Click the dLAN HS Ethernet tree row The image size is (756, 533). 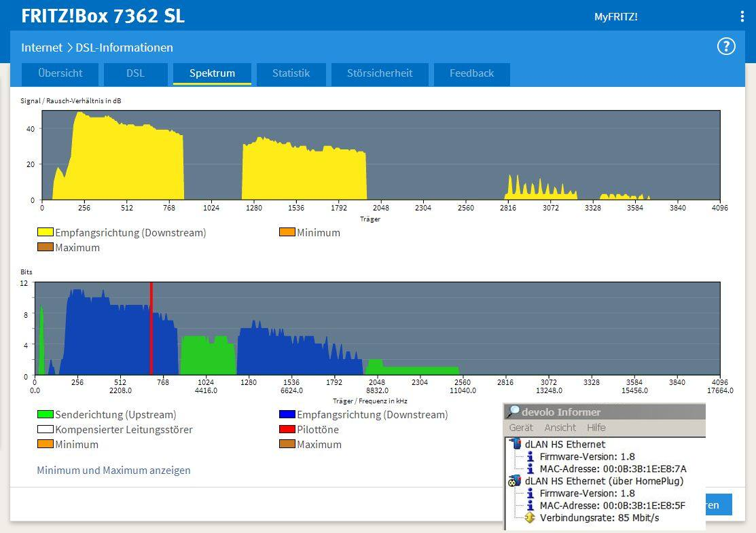pos(564,444)
